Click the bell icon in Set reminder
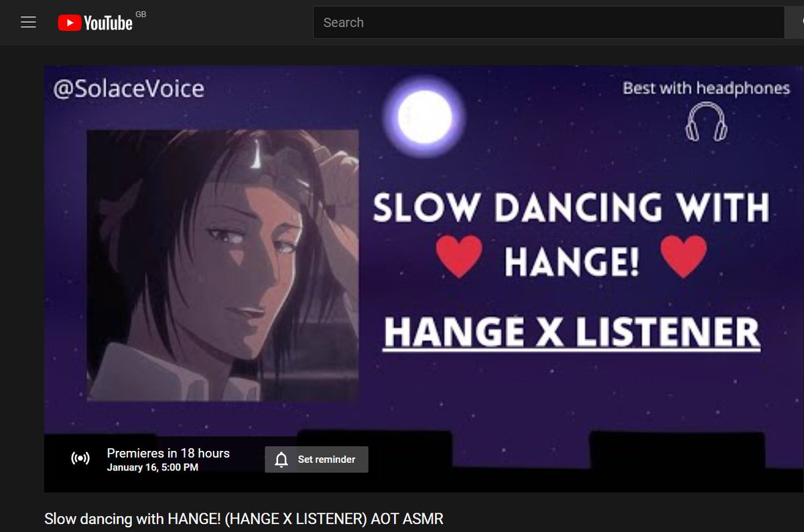 point(281,460)
